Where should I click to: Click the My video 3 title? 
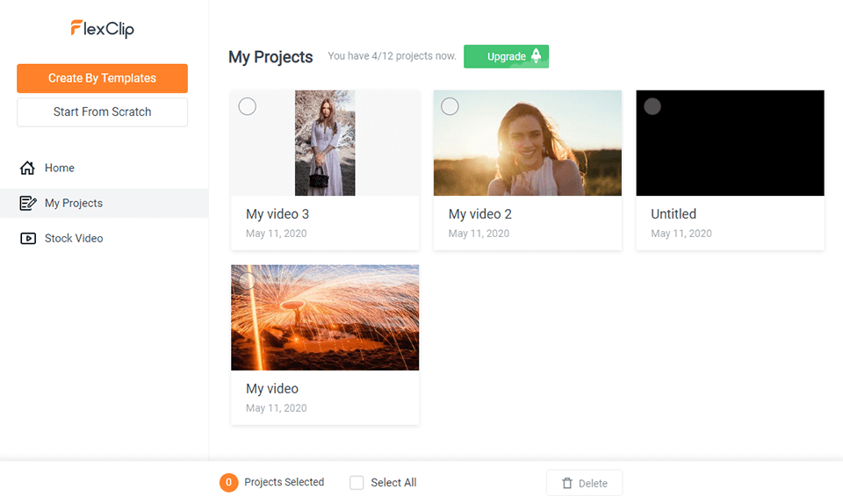(x=277, y=213)
